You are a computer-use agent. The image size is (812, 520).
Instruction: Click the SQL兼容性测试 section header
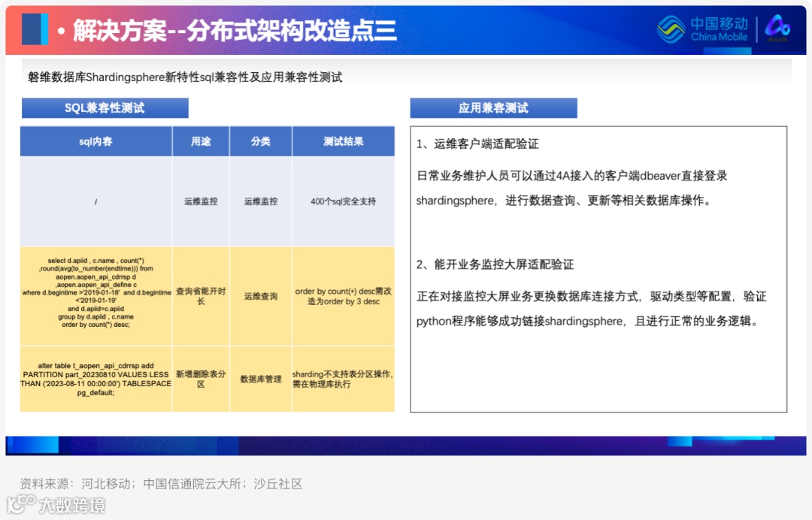[x=105, y=107]
